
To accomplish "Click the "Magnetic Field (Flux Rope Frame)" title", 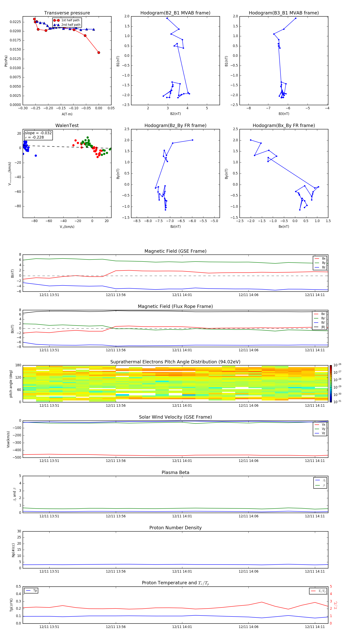I will [175, 307].
